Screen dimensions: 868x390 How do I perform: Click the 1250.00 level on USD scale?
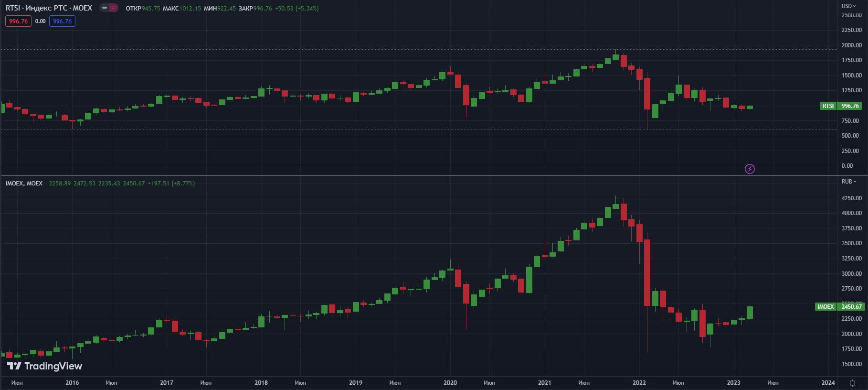(x=852, y=90)
